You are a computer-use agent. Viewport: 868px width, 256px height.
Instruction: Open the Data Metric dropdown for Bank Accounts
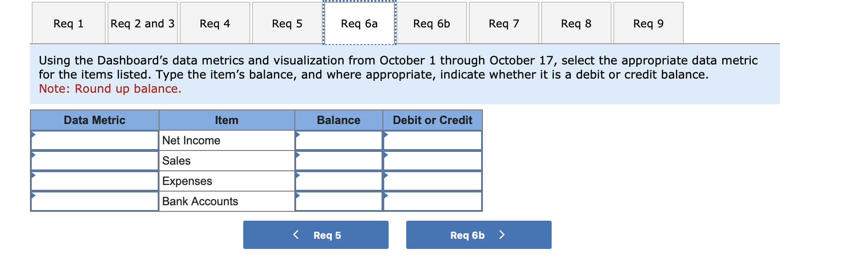[x=94, y=201]
